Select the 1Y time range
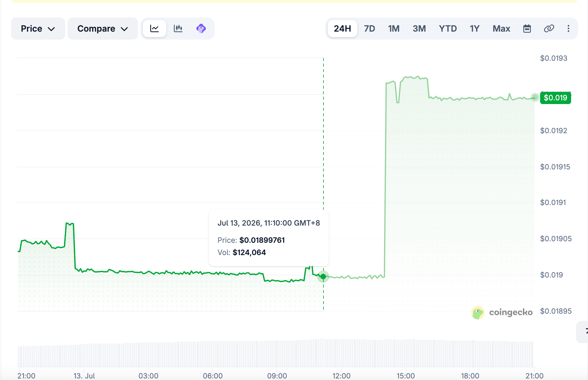 (474, 29)
